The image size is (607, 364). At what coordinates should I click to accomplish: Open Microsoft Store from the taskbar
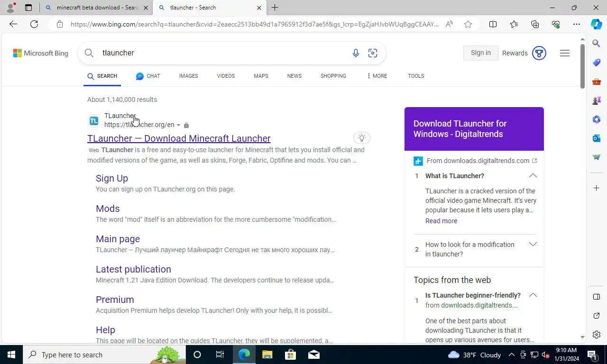pos(290,355)
